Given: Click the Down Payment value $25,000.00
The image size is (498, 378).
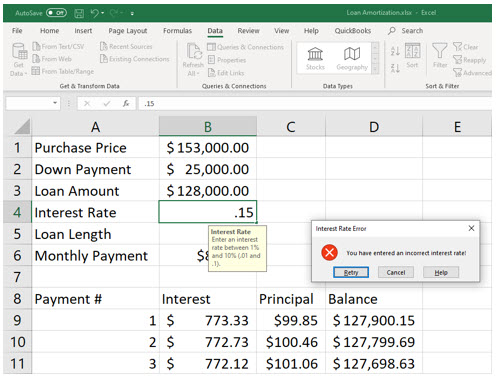Looking at the screenshot, I should (x=208, y=169).
